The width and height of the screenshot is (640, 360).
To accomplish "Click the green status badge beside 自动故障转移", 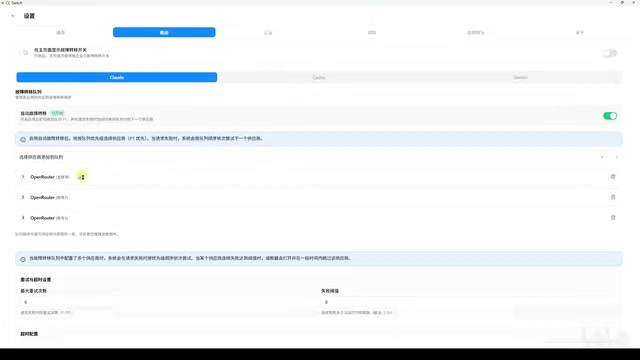I will click(57, 113).
